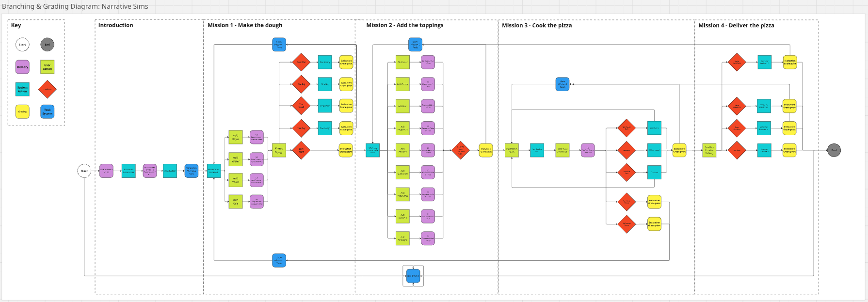This screenshot has width=868, height=302.
Task: Click the Add Sauce node in Mission 2
Action: tap(402, 62)
